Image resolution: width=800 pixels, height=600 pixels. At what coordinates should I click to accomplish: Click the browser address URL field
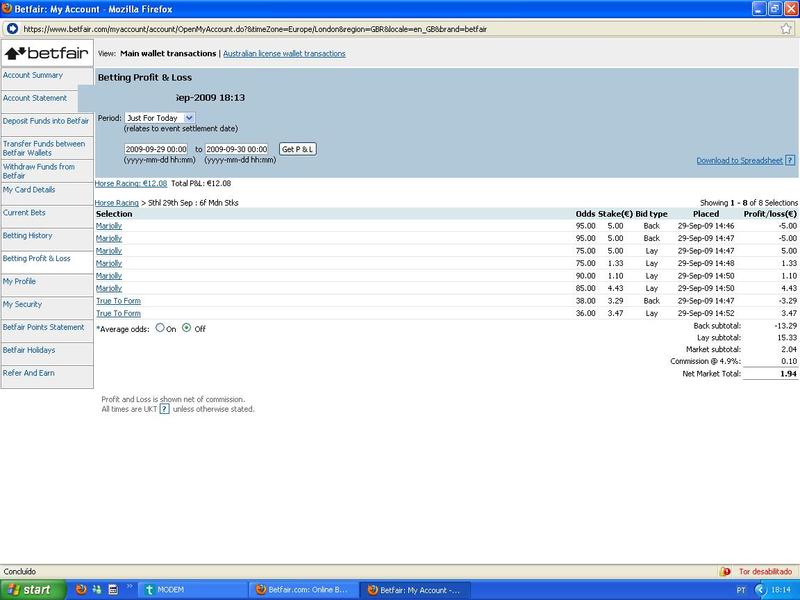click(x=398, y=29)
